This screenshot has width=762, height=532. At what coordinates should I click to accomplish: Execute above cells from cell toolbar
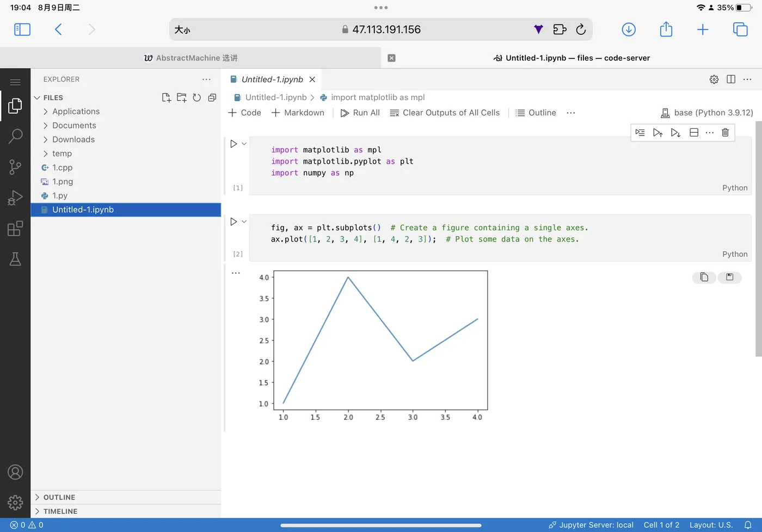point(657,133)
